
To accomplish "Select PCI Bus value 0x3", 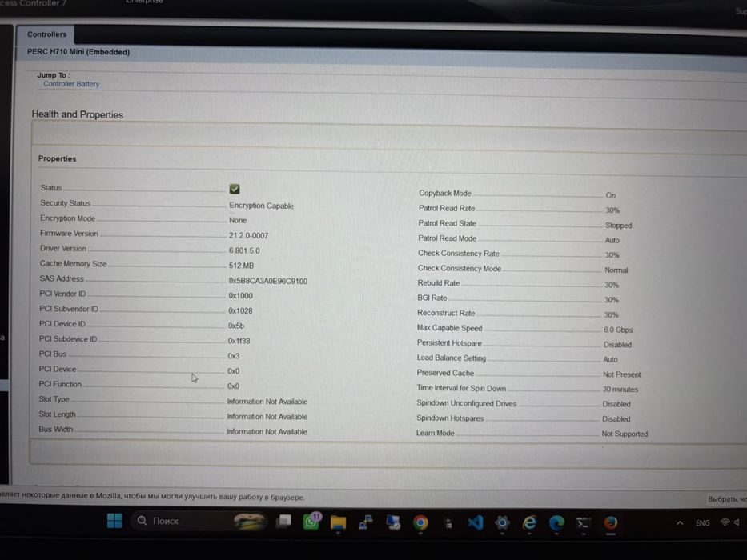I will coord(234,356).
